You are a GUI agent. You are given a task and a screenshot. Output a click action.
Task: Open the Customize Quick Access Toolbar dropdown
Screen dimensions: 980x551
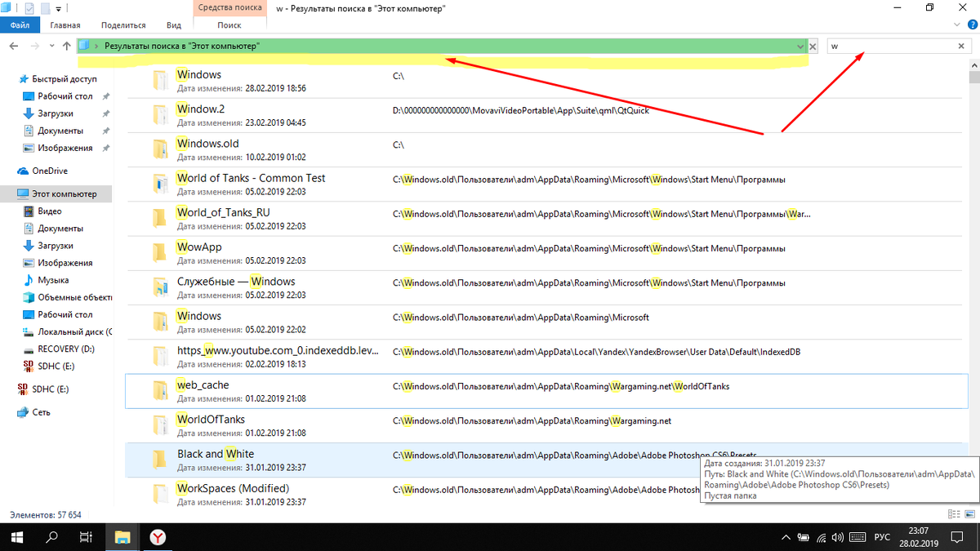[x=58, y=8]
